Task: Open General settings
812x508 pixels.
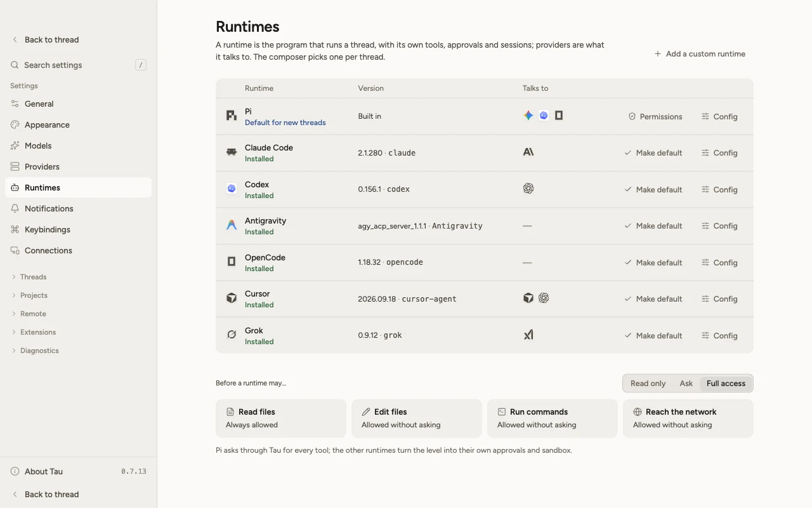Action: coord(78,104)
